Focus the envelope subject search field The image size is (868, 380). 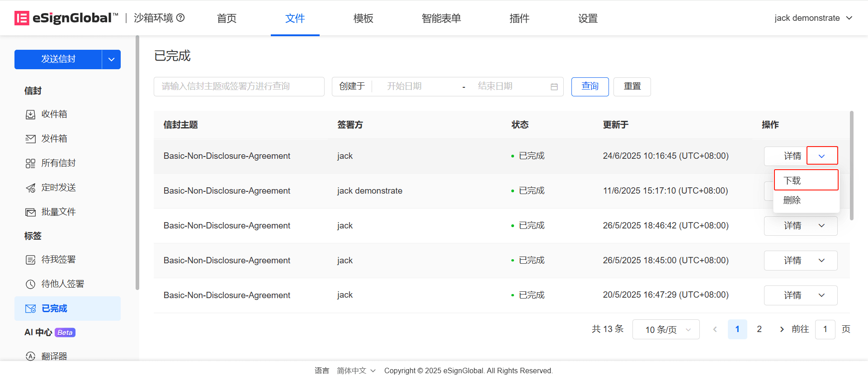pos(239,86)
